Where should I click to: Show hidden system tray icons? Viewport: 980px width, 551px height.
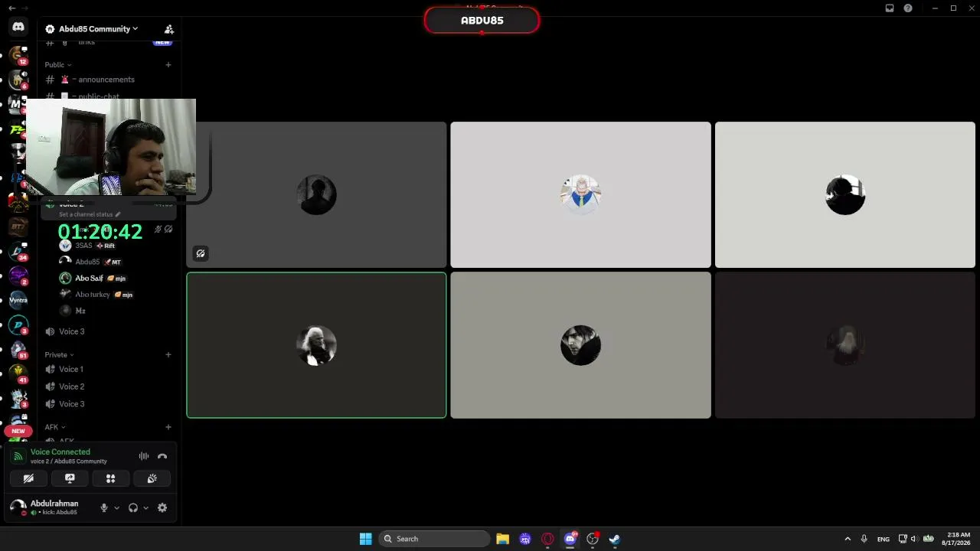tap(848, 539)
